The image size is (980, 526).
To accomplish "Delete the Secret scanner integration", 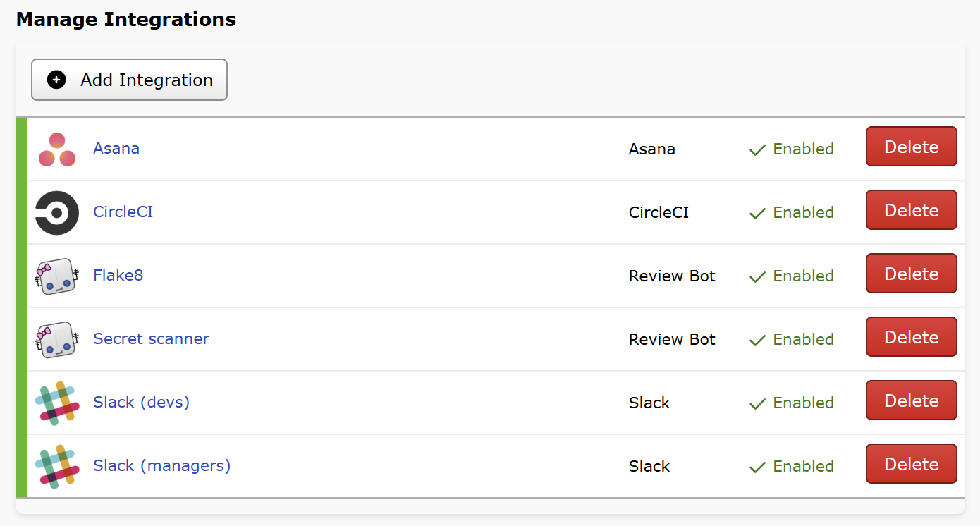I will pos(911,336).
